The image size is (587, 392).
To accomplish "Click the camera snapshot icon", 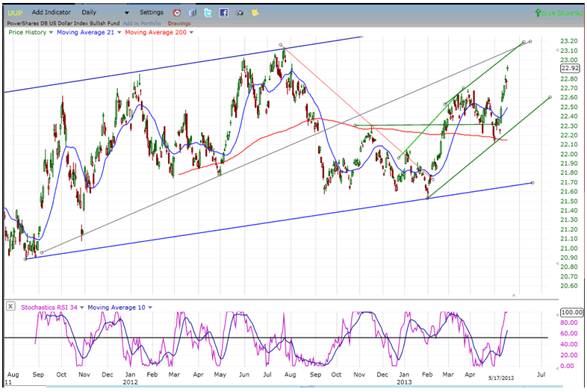I will [x=240, y=13].
